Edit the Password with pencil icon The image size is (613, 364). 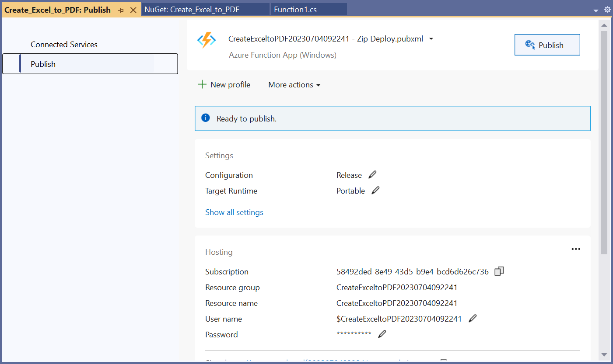(x=382, y=334)
